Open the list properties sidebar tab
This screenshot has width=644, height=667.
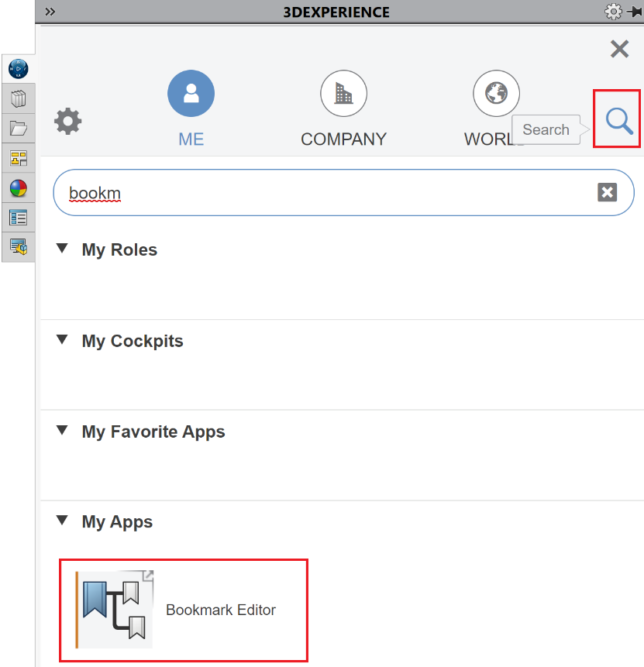click(x=19, y=218)
